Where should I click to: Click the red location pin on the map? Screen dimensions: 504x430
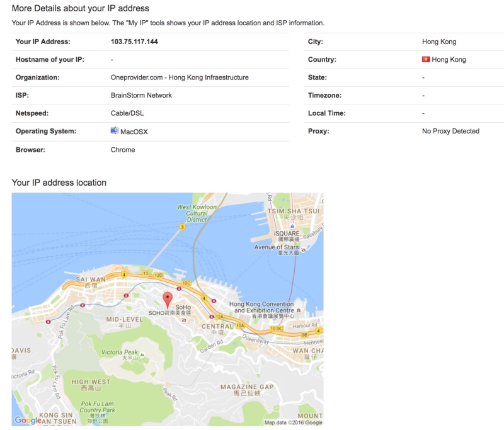(167, 299)
